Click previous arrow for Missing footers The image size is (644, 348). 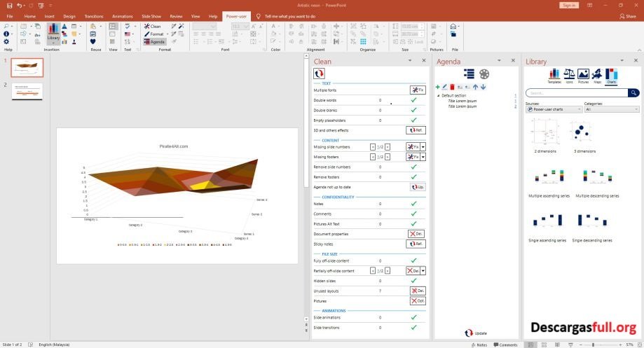tap(373, 157)
